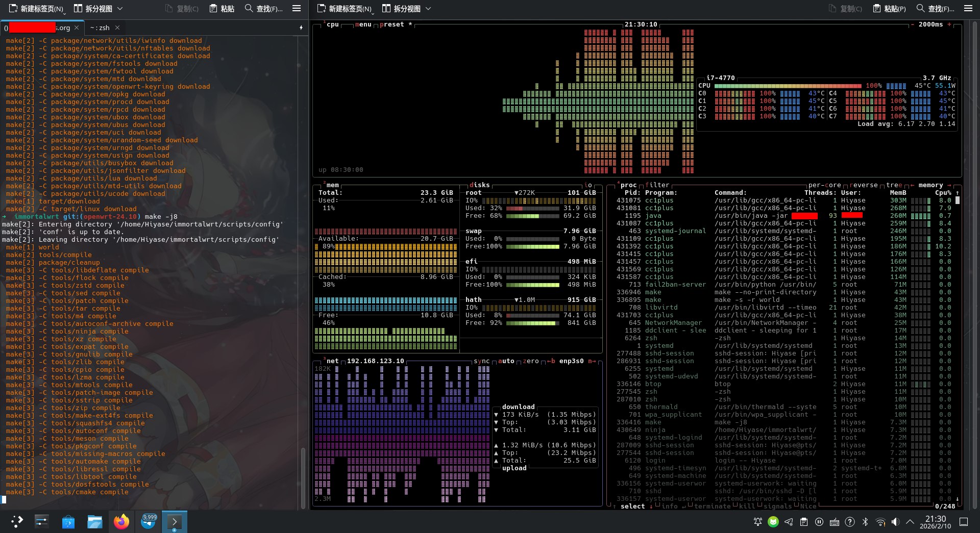Switch to the ~ : zsh tab
This screenshot has width=980, height=533.
(x=100, y=28)
